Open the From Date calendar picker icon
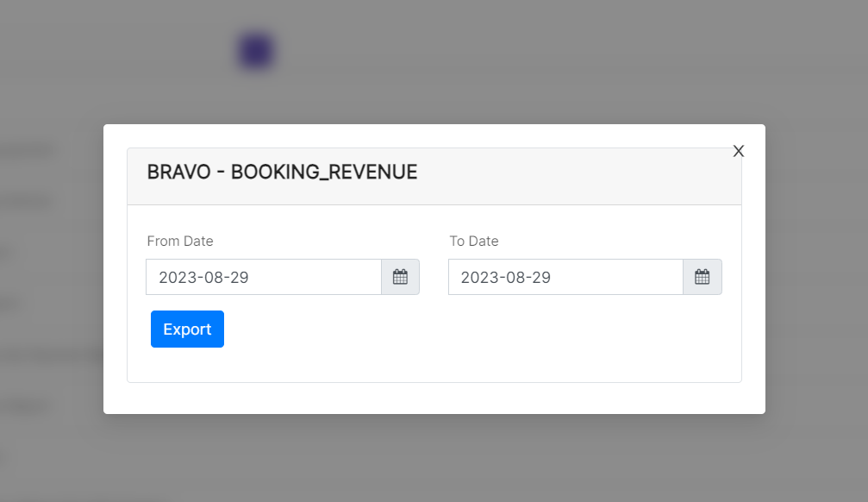This screenshot has width=868, height=502. pos(400,277)
